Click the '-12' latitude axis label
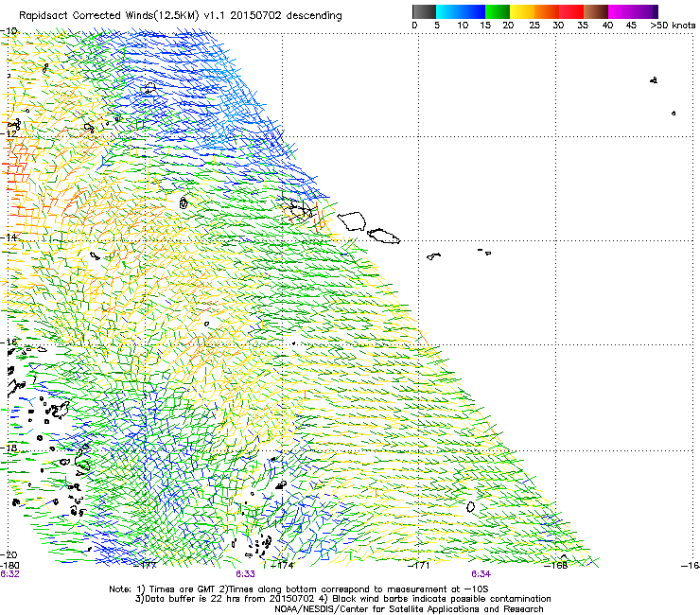Viewport: 700px width, 615px height. pyautogui.click(x=9, y=133)
